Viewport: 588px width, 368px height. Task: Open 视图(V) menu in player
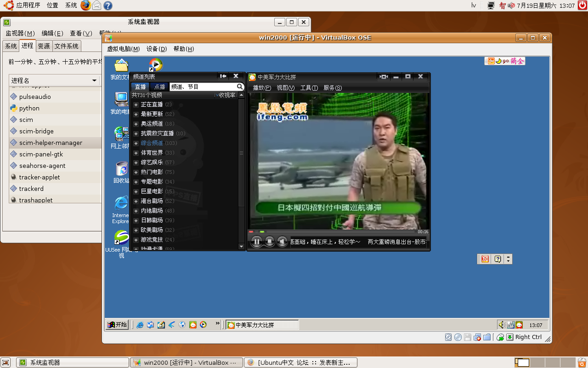[286, 88]
